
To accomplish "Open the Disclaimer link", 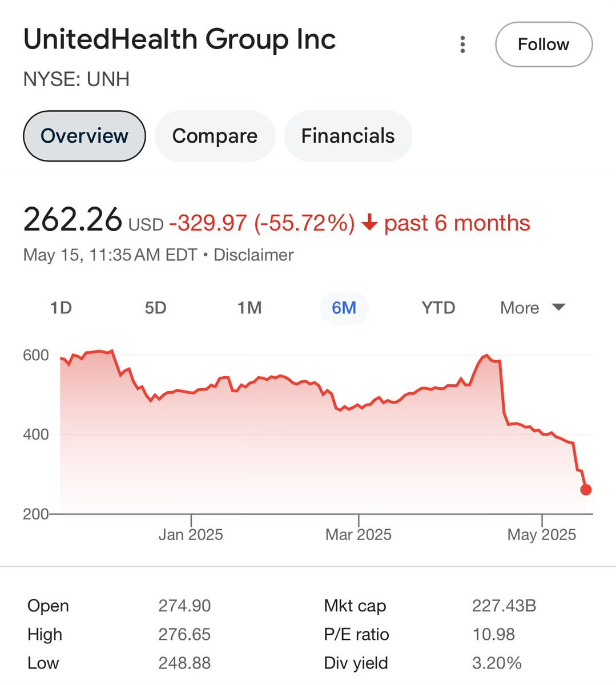I will coord(253,255).
